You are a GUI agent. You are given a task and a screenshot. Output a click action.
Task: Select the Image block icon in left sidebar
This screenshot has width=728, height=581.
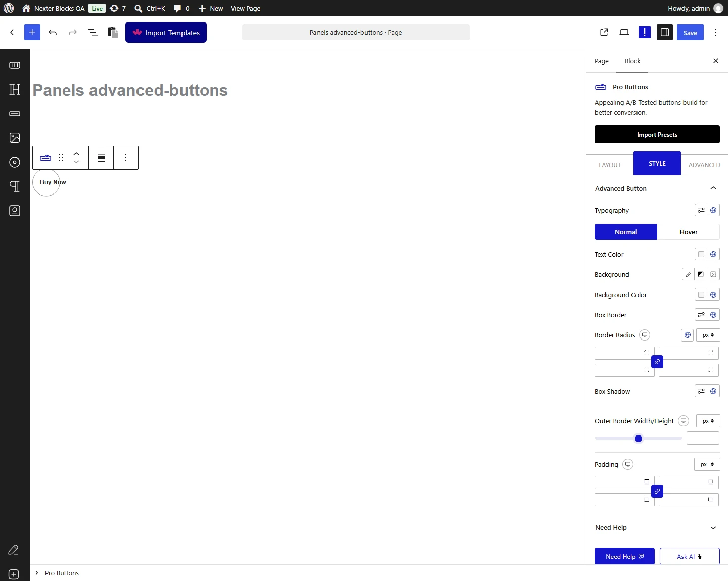[x=15, y=138]
